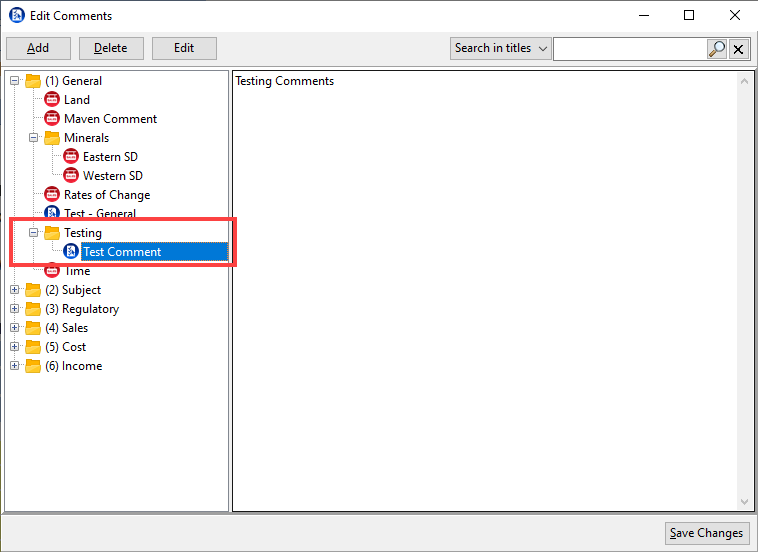Click Save Changes button
The width and height of the screenshot is (758, 552).
pyautogui.click(x=706, y=533)
